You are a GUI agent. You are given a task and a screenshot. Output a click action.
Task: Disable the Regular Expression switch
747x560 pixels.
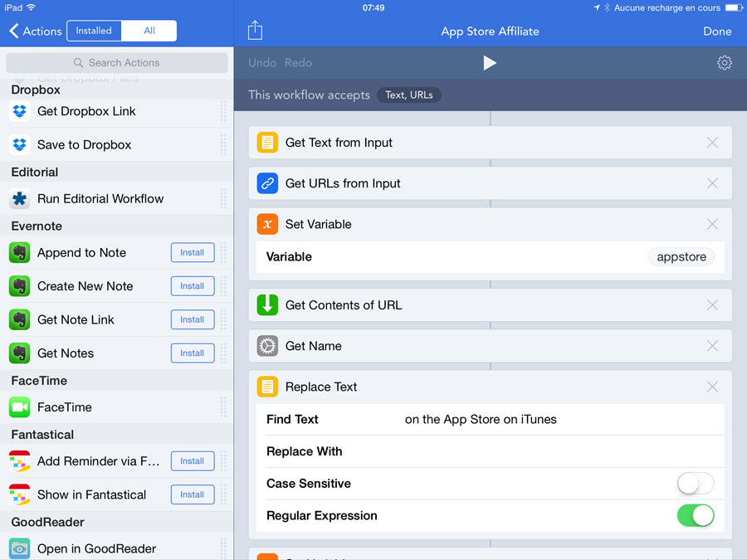click(x=695, y=516)
